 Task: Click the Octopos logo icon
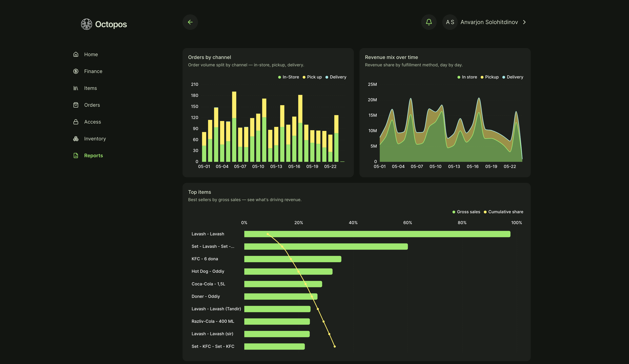tap(86, 24)
